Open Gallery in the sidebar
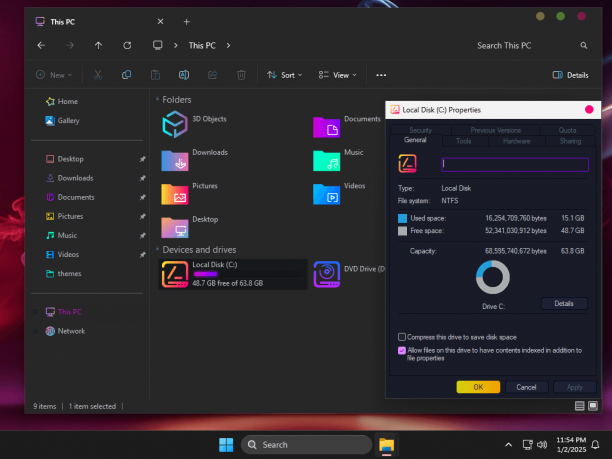This screenshot has height=459, width=612. pos(62,121)
